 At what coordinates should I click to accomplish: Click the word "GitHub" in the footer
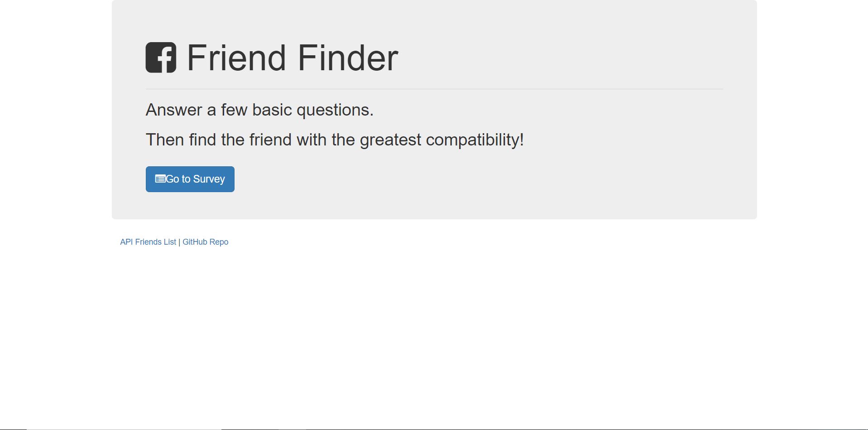195,242
